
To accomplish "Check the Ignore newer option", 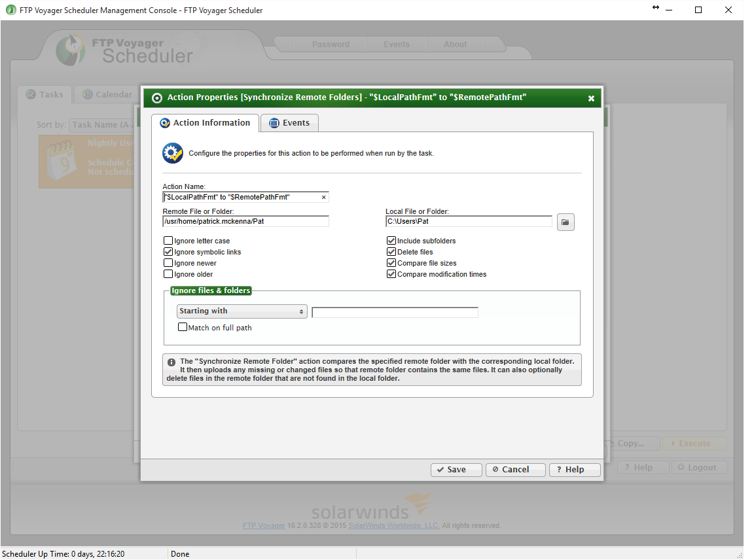I will point(168,263).
